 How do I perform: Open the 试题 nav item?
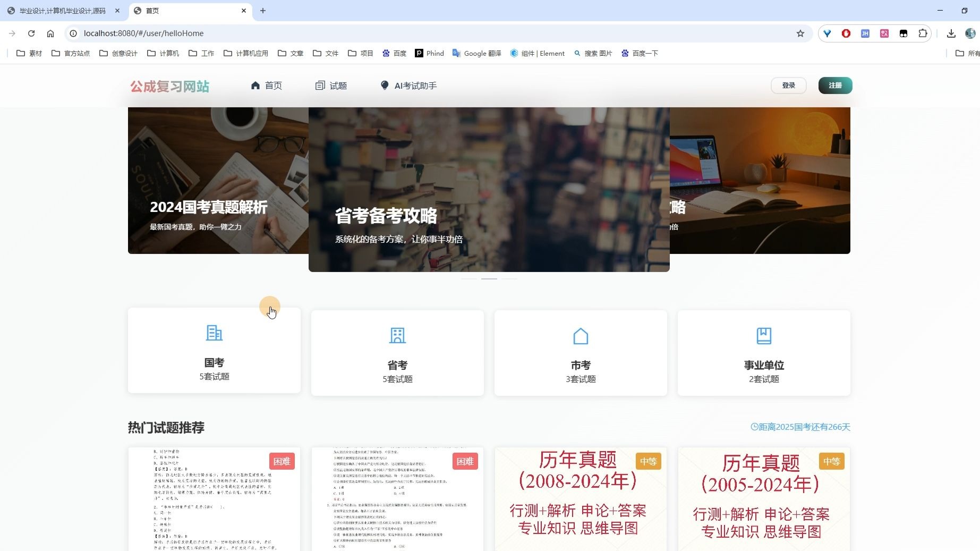(x=331, y=86)
